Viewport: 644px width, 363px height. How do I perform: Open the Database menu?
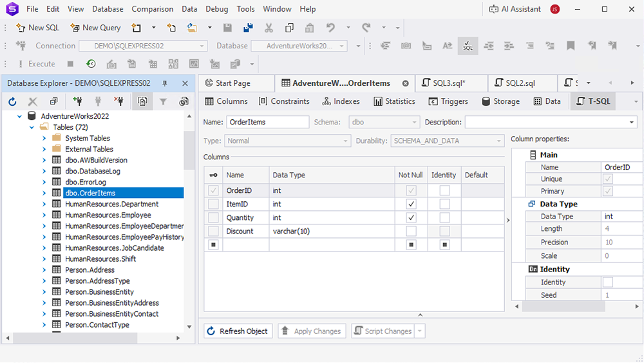108,9
